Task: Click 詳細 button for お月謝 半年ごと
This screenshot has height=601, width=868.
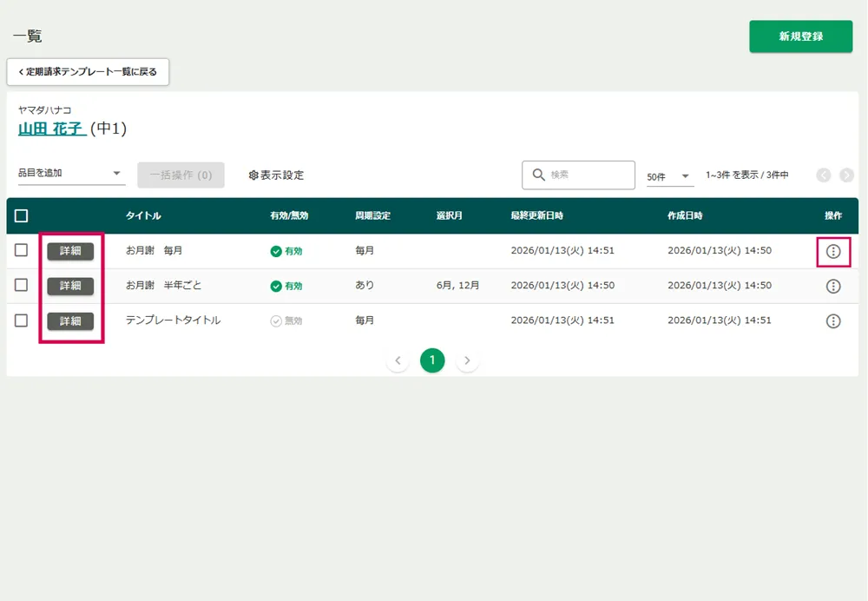Action: click(x=70, y=286)
